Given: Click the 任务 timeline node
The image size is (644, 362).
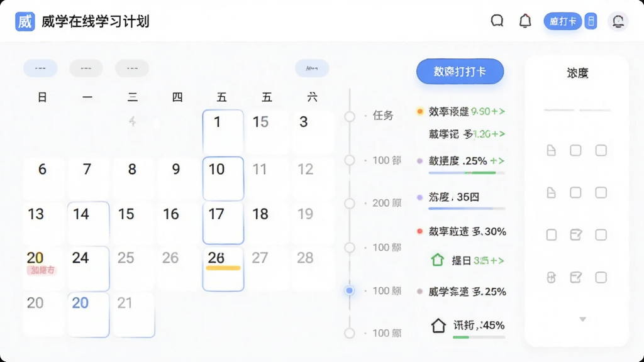Looking at the screenshot, I should (350, 116).
